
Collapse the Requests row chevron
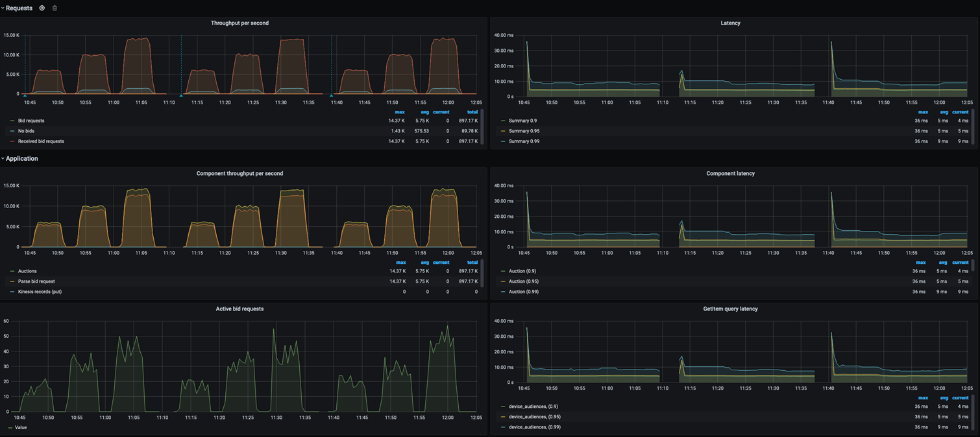click(3, 8)
